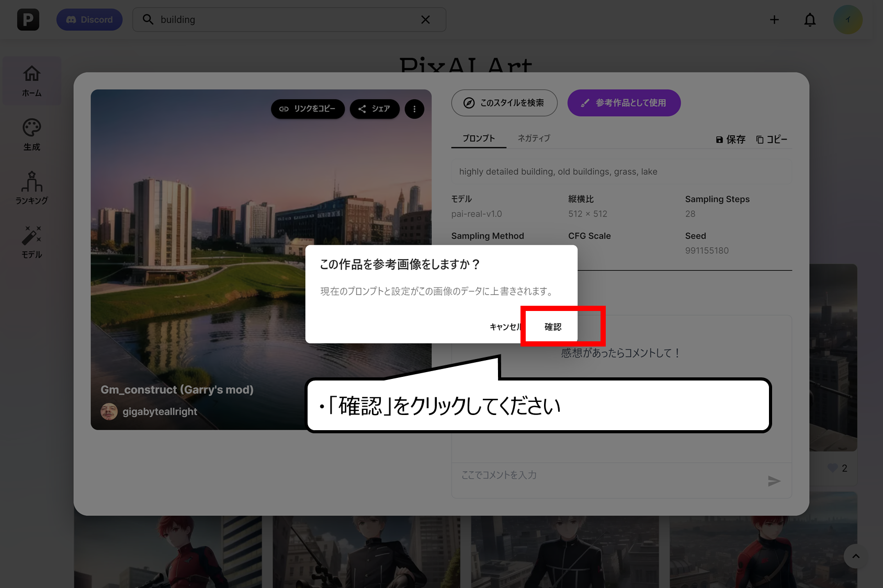
Task: Open the three-dot more options menu
Action: point(414,109)
